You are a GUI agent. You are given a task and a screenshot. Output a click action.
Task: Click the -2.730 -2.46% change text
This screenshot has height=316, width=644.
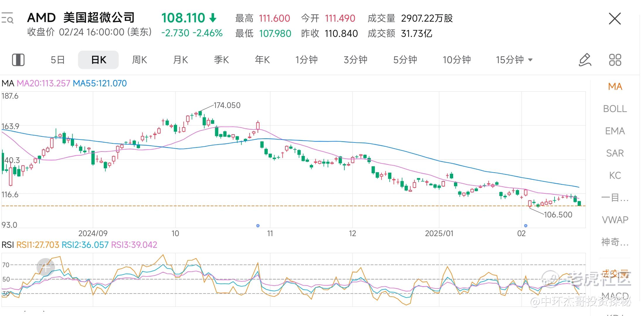tap(192, 33)
